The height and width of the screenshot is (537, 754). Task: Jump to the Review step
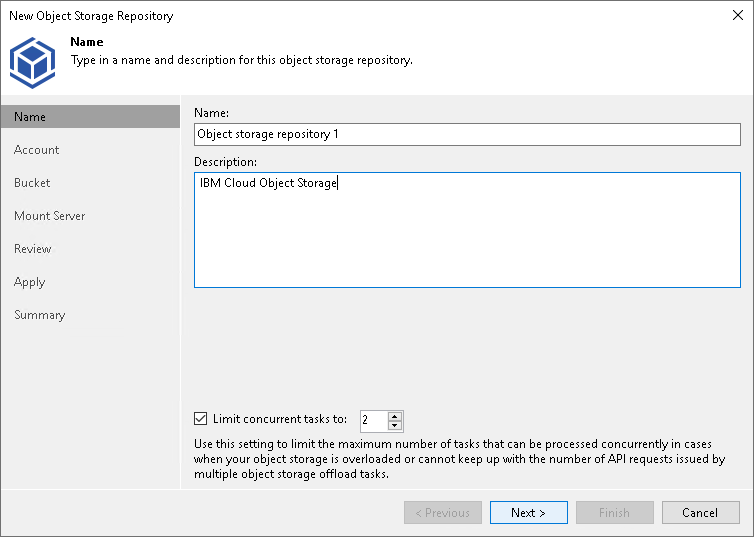pos(33,249)
